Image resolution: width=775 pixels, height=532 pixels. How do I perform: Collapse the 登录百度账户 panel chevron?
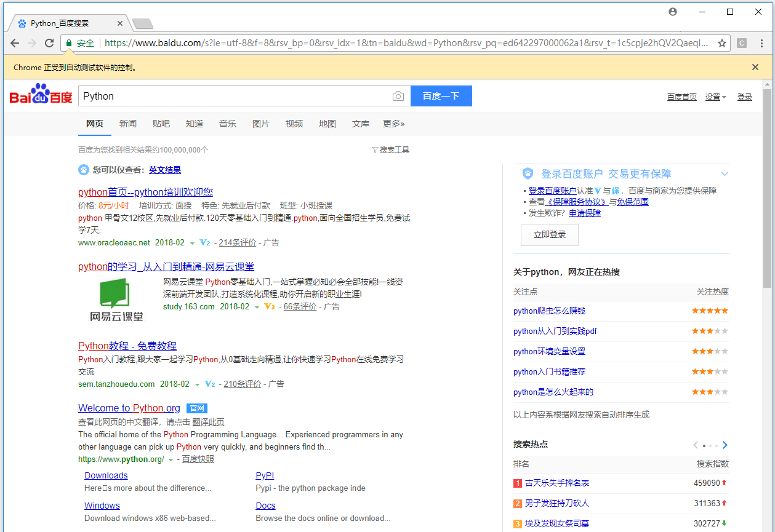coord(725,174)
